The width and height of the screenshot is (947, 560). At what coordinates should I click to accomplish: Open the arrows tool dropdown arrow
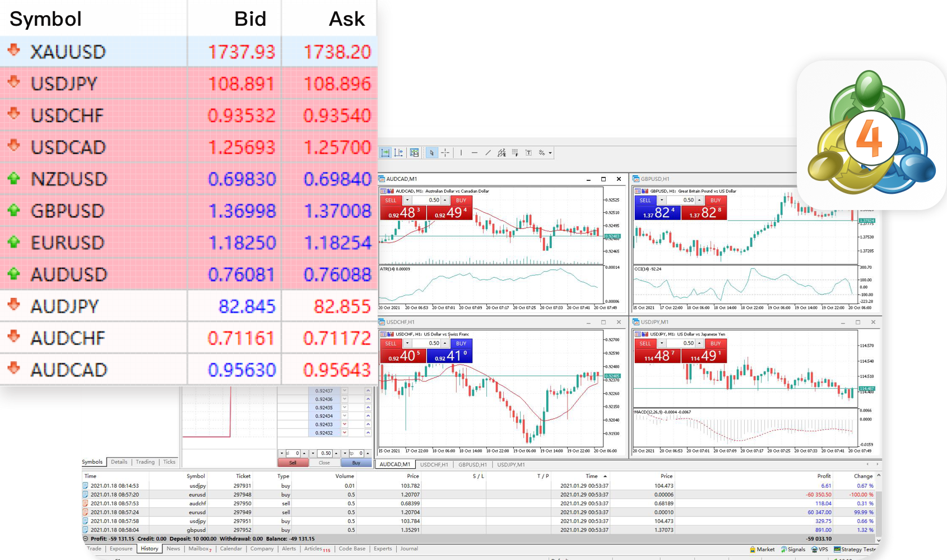click(550, 153)
